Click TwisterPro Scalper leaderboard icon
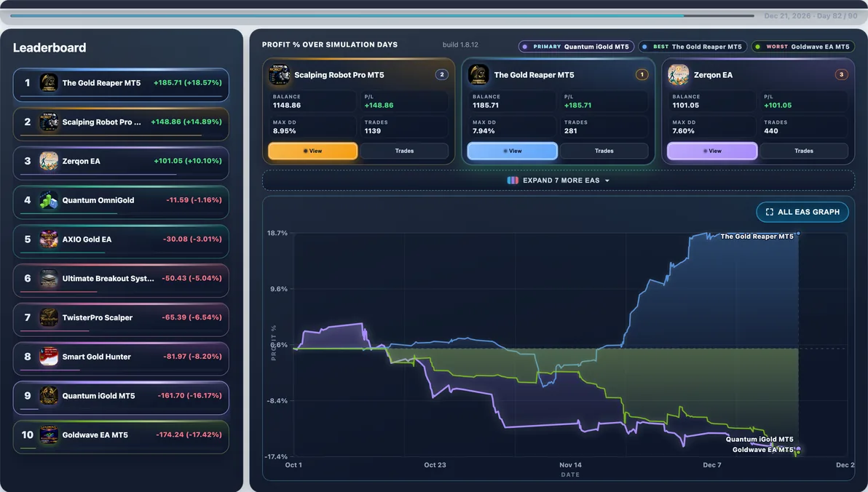This screenshot has width=868, height=492. click(x=49, y=317)
